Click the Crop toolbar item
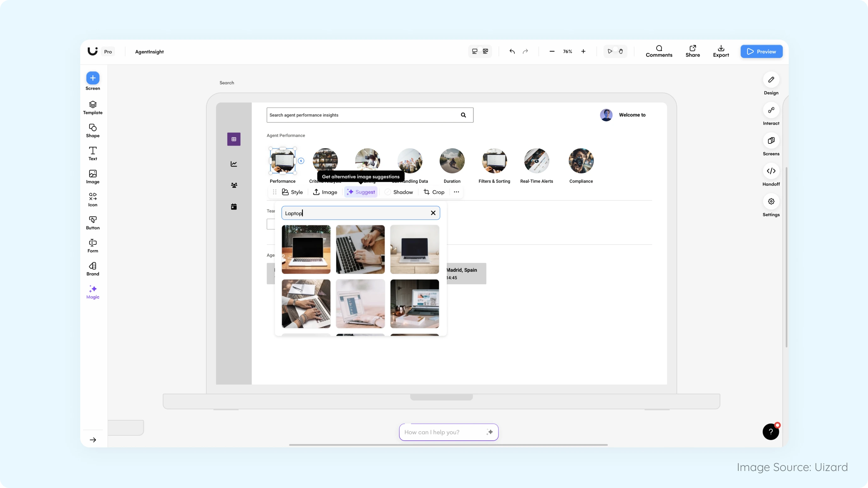868x488 pixels. (x=434, y=192)
